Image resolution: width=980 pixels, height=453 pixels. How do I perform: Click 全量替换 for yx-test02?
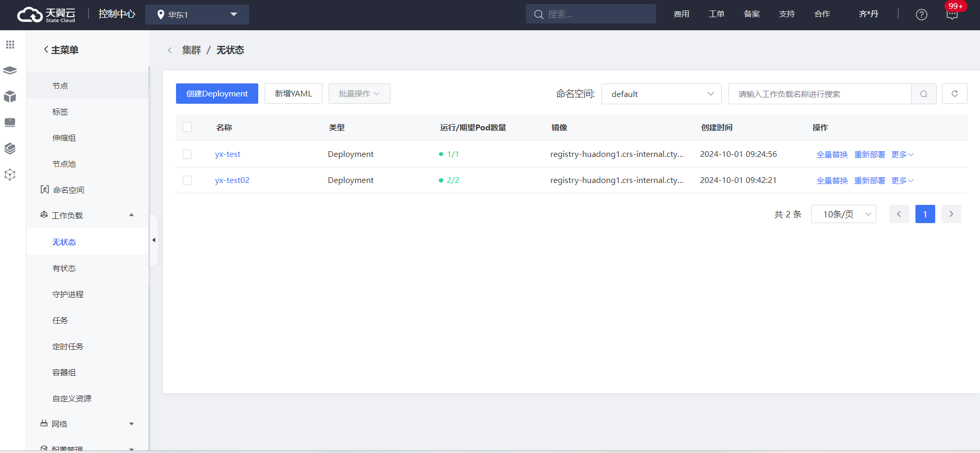832,180
